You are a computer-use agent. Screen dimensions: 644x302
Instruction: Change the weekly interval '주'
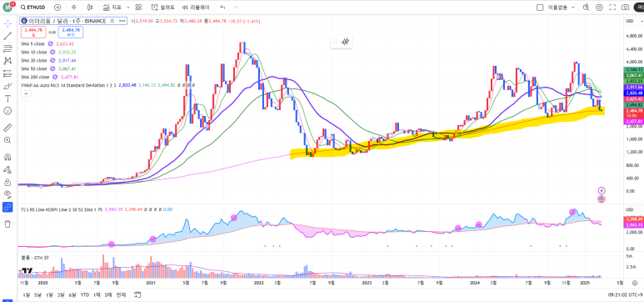coord(73,8)
